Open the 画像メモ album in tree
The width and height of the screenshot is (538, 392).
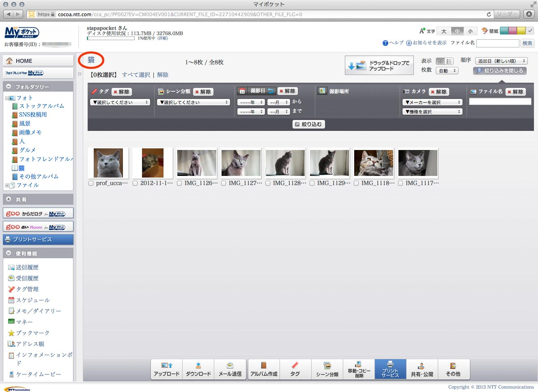(30, 133)
